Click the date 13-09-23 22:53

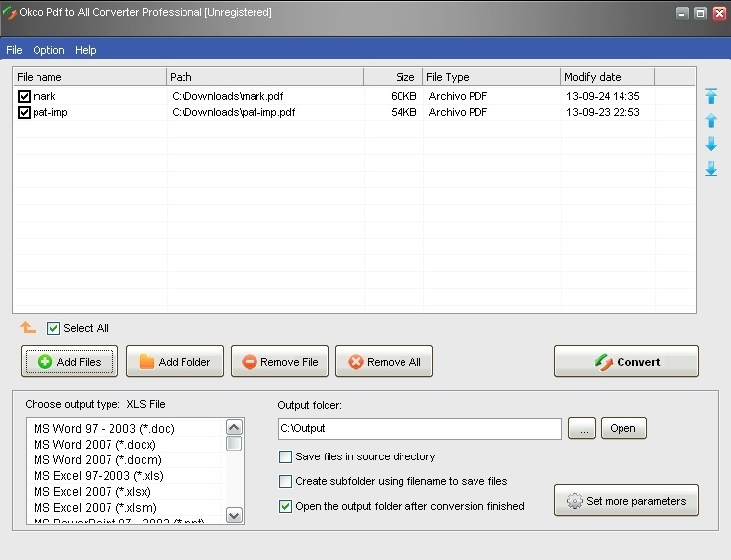point(603,112)
